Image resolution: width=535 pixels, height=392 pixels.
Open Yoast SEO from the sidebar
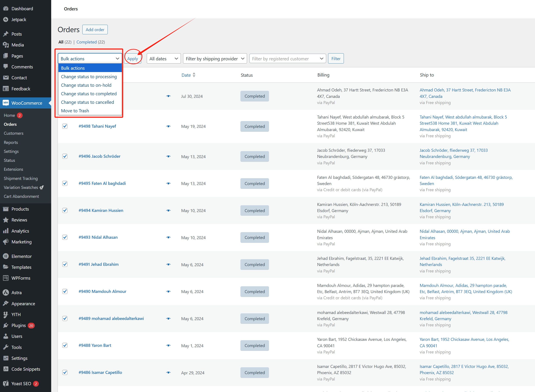[x=21, y=383]
